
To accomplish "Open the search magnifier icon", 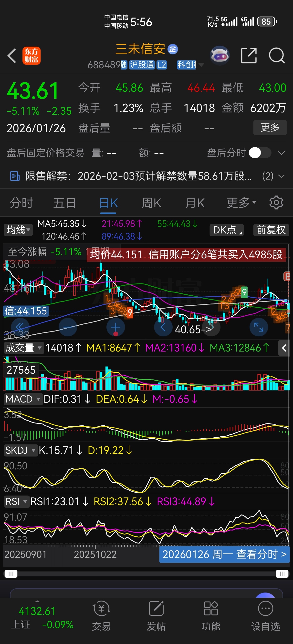I will pyautogui.click(x=277, y=56).
